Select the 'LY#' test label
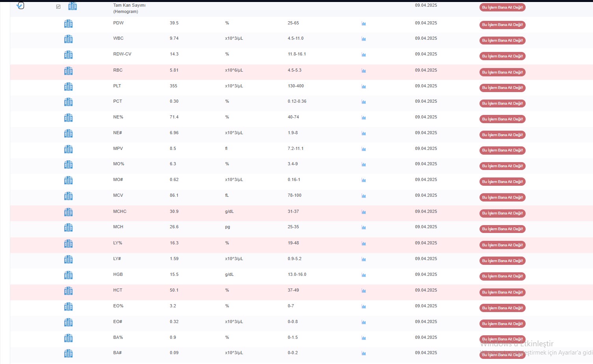The image size is (593, 364). 117,259
